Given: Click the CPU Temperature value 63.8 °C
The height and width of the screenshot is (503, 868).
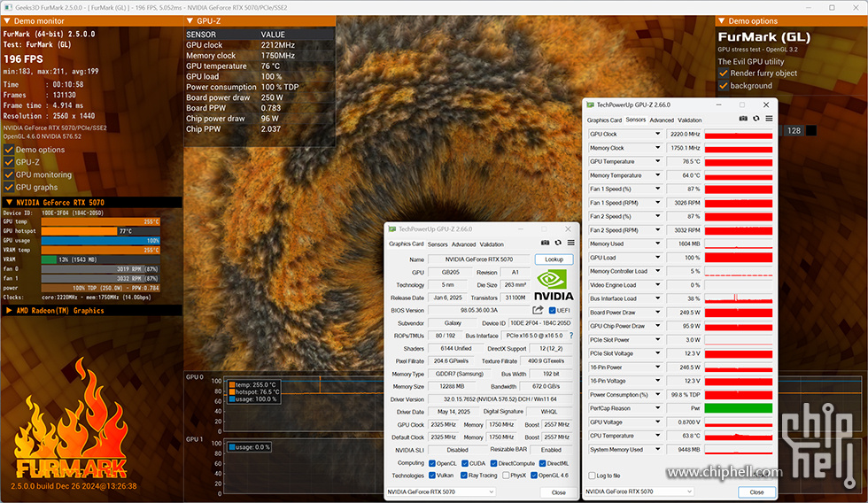Looking at the screenshot, I should click(x=684, y=436).
